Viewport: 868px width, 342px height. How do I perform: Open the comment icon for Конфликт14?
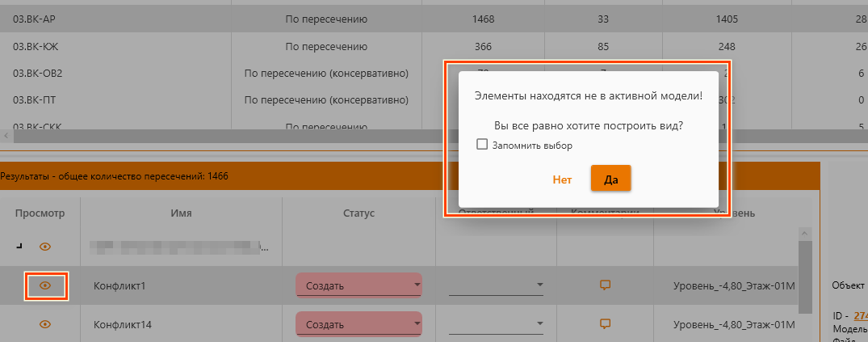coord(604,324)
